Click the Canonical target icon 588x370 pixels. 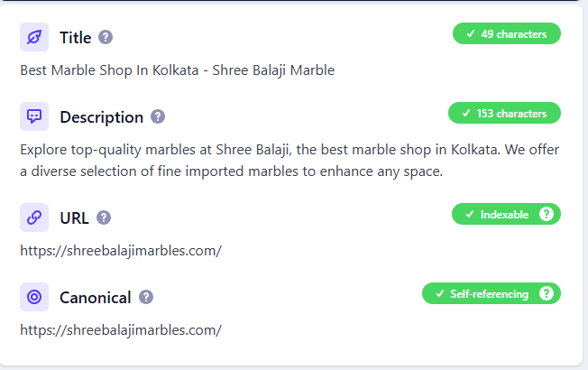[34, 297]
